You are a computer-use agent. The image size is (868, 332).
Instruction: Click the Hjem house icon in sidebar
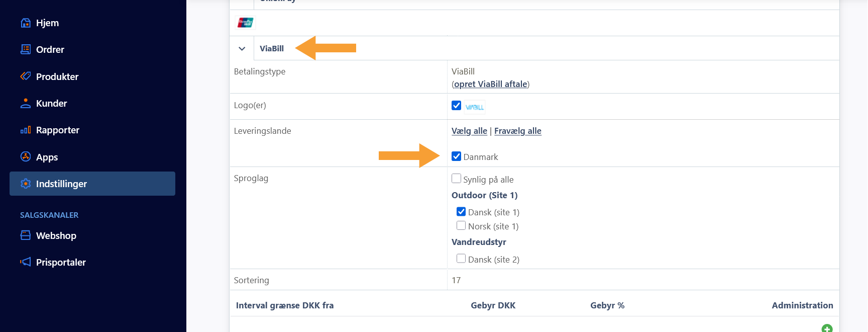[x=25, y=23]
